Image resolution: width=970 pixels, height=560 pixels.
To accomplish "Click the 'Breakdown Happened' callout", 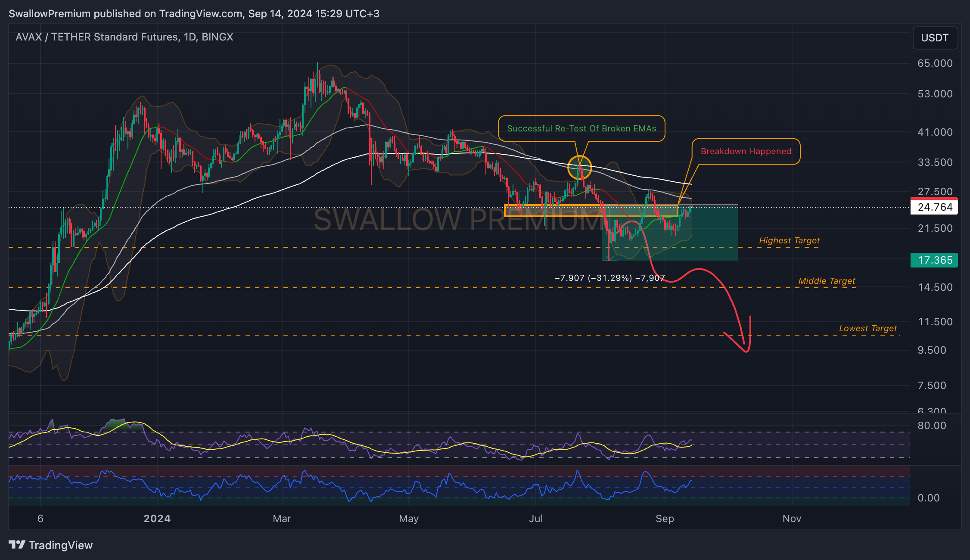I will click(746, 151).
